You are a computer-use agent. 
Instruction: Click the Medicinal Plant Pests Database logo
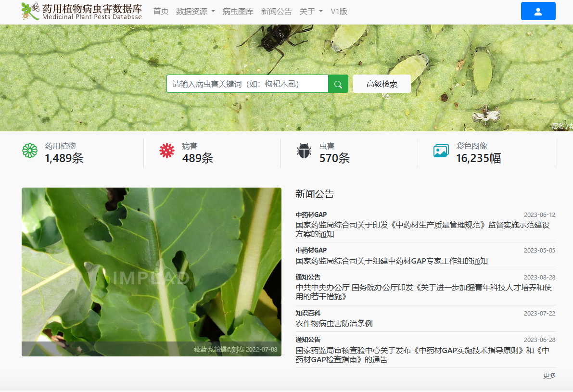[x=81, y=12]
